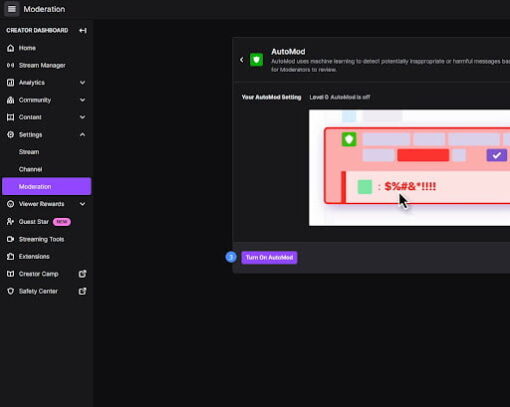Click the Stream Manager broadcast icon
The width and height of the screenshot is (510, 407).
[11, 65]
